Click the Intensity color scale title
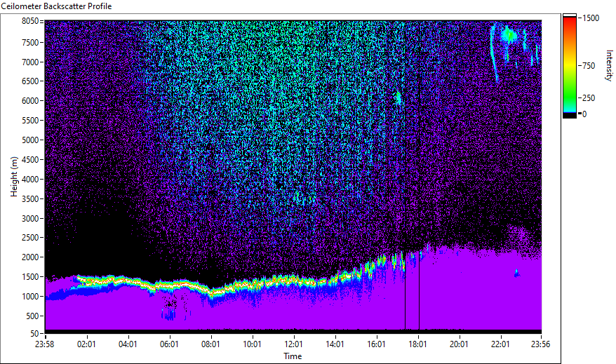 tap(609, 65)
